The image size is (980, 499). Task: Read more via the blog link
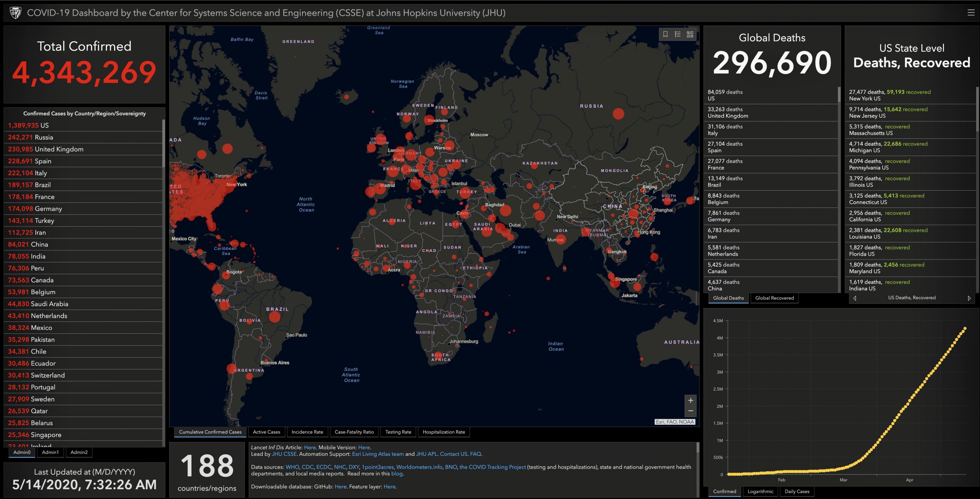coord(397,473)
